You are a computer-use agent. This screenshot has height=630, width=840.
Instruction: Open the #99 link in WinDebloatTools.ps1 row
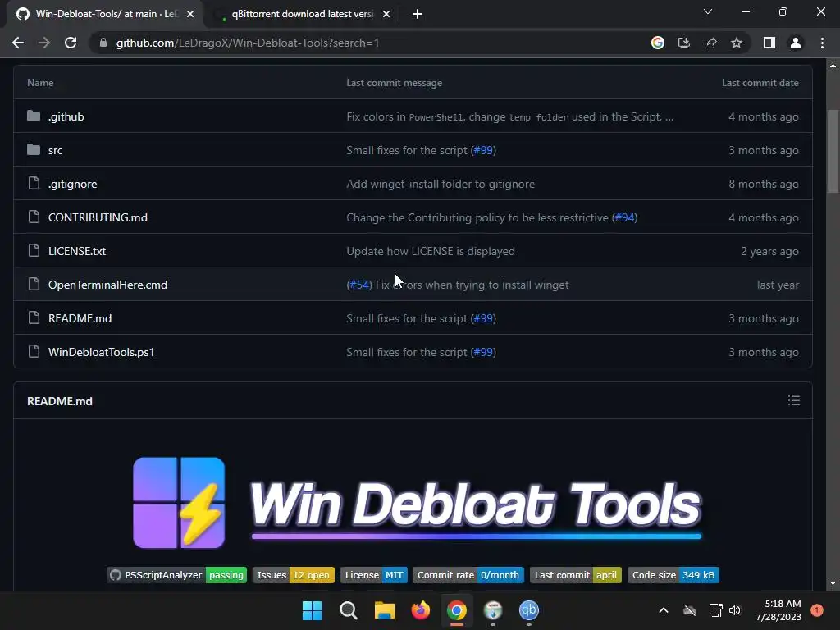coord(483,352)
